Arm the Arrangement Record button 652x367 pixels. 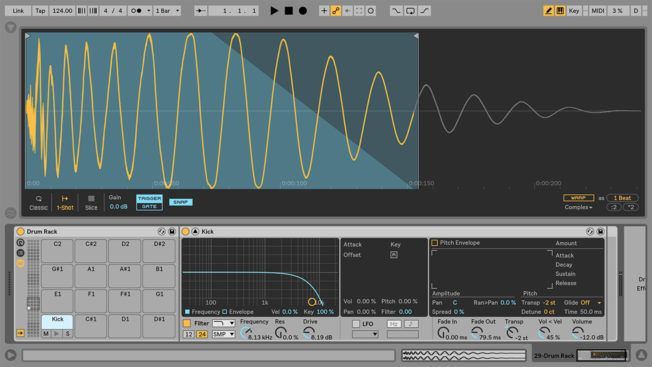[303, 11]
